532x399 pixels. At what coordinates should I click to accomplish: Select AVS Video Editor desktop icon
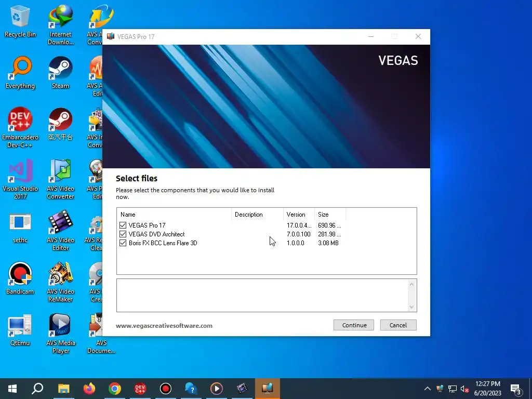point(60,231)
